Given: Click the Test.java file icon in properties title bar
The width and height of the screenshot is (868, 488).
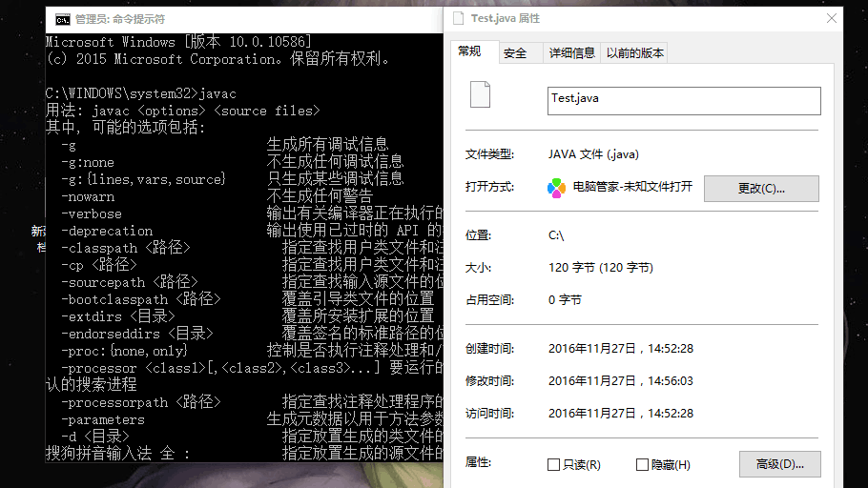Looking at the screenshot, I should coord(459,18).
